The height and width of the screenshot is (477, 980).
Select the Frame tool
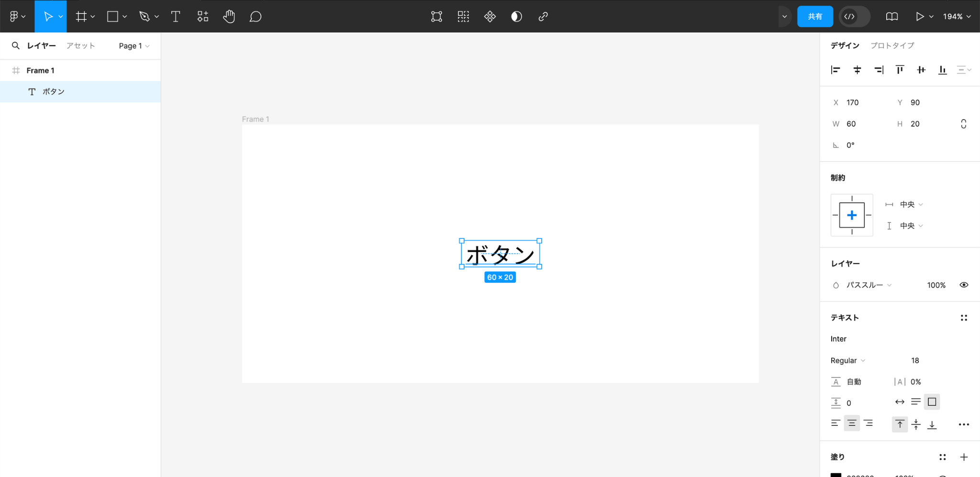[81, 16]
